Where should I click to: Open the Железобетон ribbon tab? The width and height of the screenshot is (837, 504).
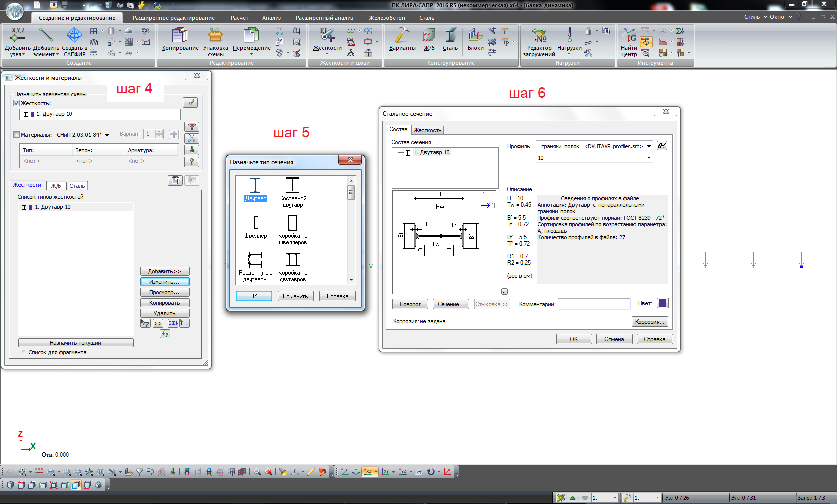point(387,18)
